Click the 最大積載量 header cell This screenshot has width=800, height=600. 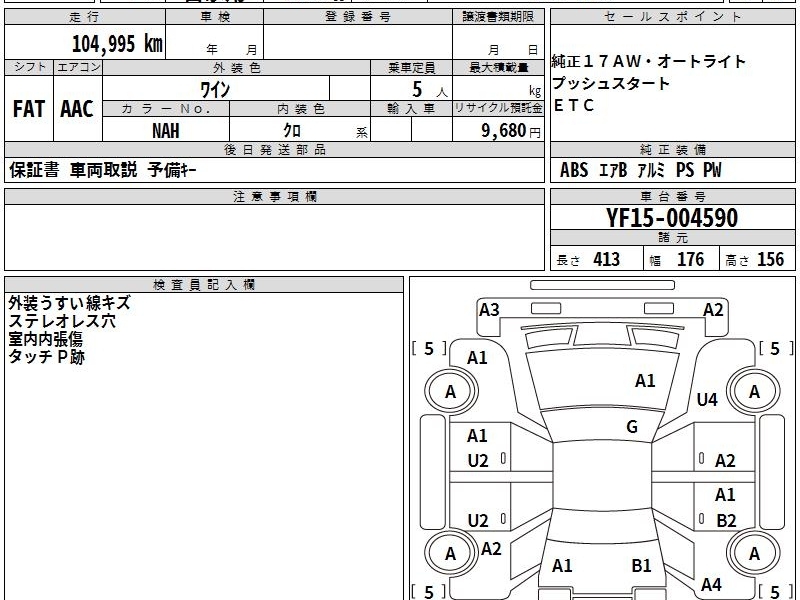click(x=498, y=67)
